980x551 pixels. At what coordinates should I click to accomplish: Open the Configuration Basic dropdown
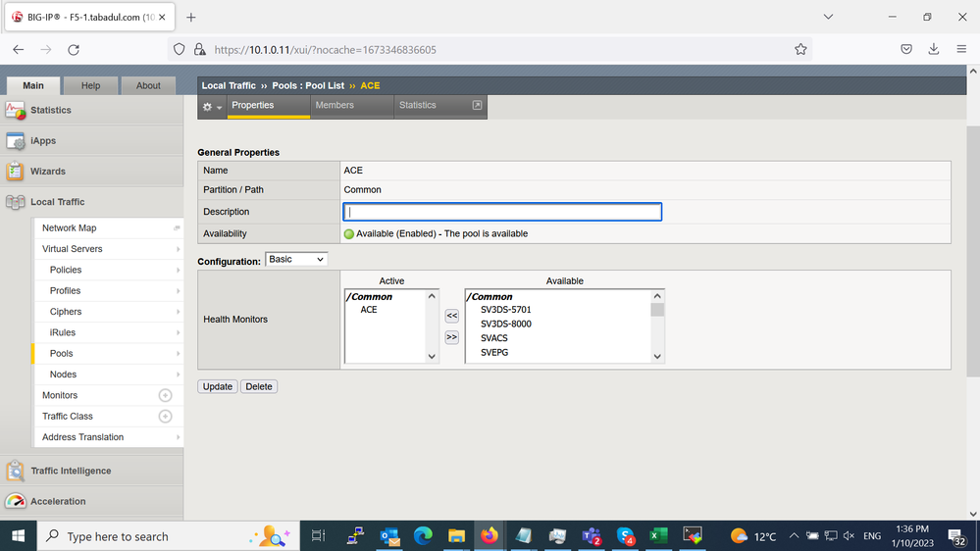[x=296, y=259]
